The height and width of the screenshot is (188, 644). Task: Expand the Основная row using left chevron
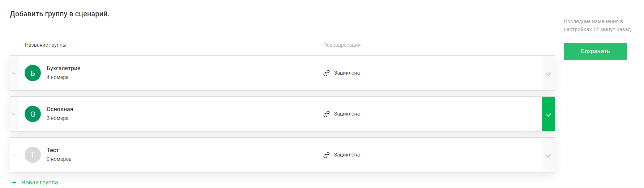tap(14, 114)
